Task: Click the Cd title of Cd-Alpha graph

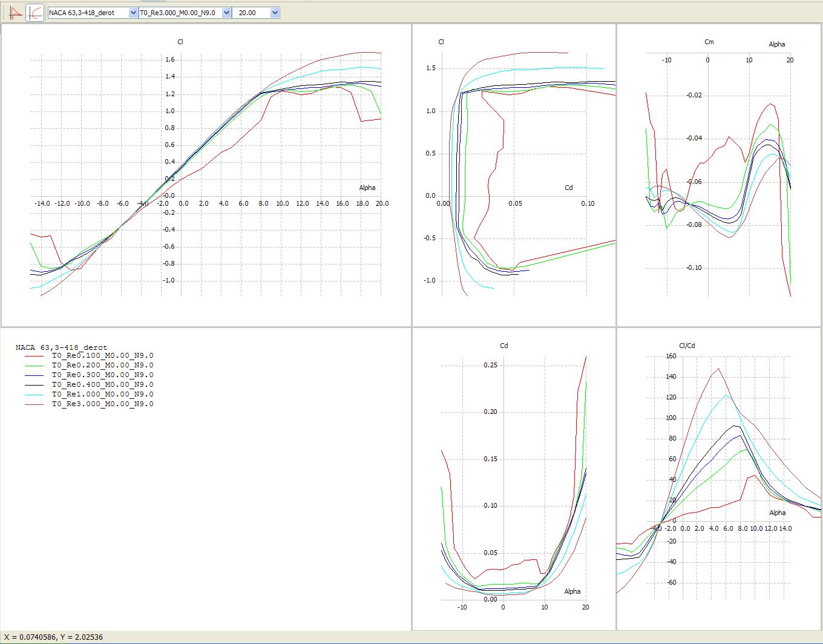Action: 503,346
